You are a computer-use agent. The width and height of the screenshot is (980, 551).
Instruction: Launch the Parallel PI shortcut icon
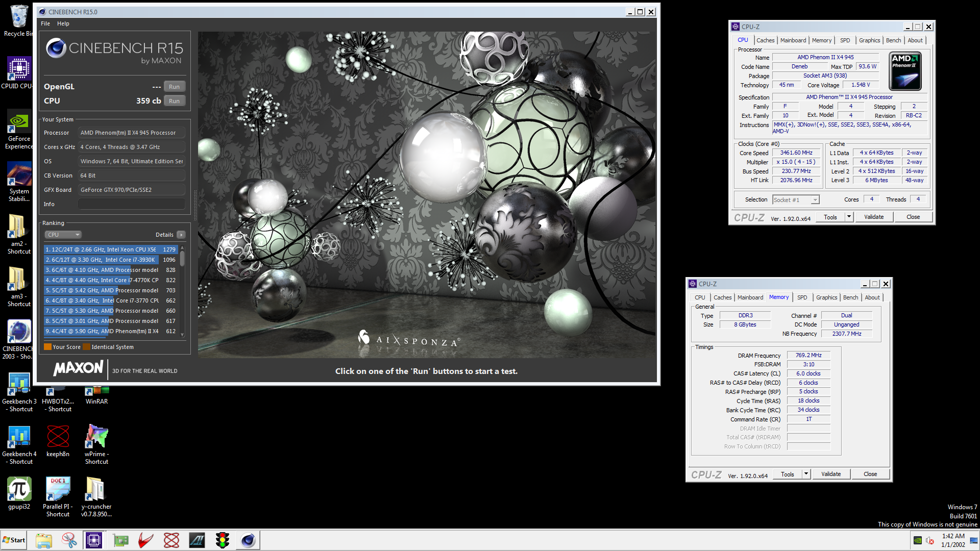point(58,497)
